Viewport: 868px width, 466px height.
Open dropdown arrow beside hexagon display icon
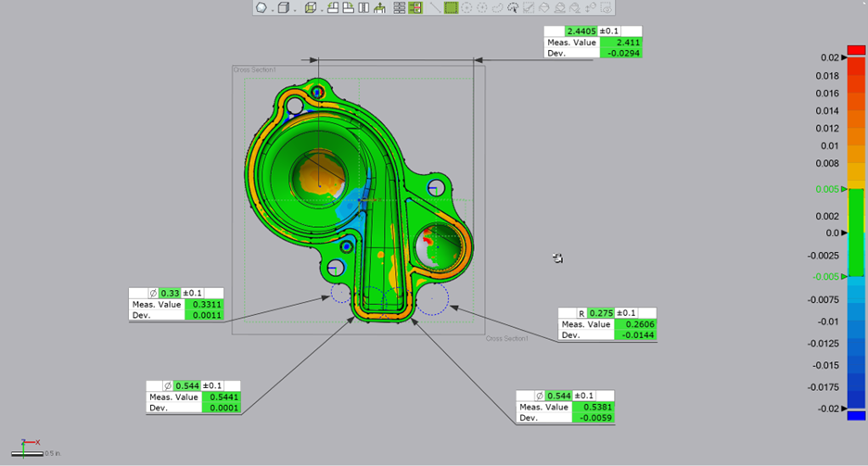pyautogui.click(x=273, y=10)
